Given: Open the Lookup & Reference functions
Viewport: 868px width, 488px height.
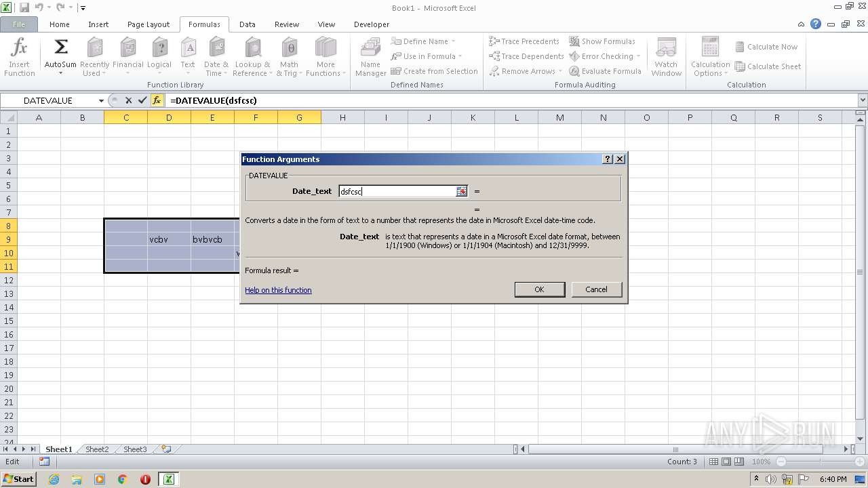Looking at the screenshot, I should coord(252,58).
